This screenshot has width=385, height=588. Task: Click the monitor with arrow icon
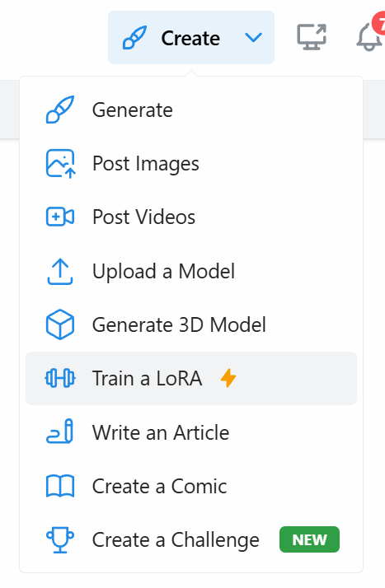[x=312, y=37]
